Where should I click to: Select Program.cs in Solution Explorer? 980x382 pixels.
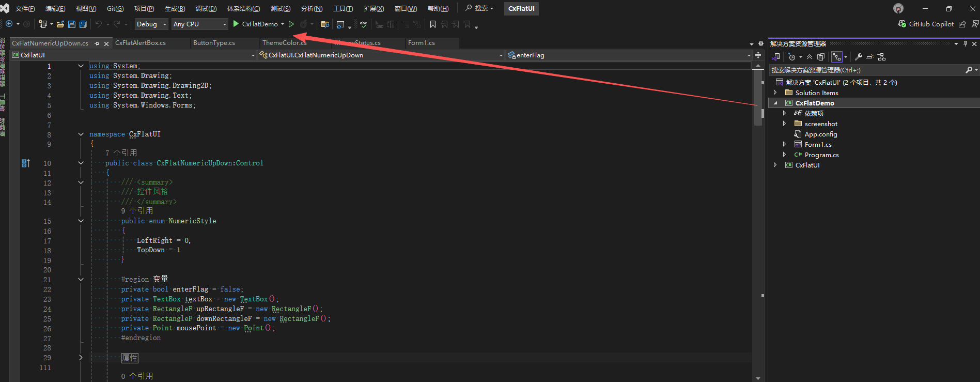(821, 155)
